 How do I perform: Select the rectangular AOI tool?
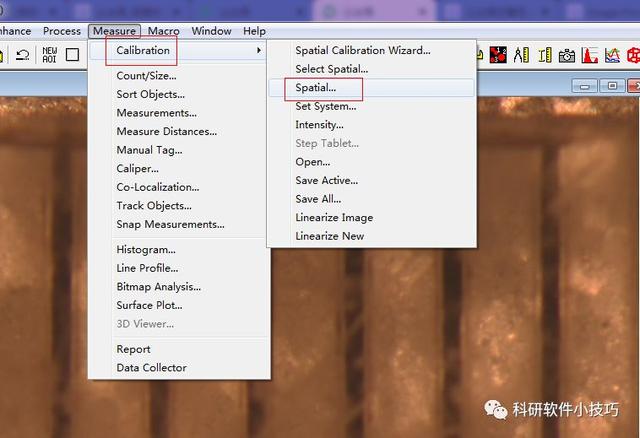[72, 55]
